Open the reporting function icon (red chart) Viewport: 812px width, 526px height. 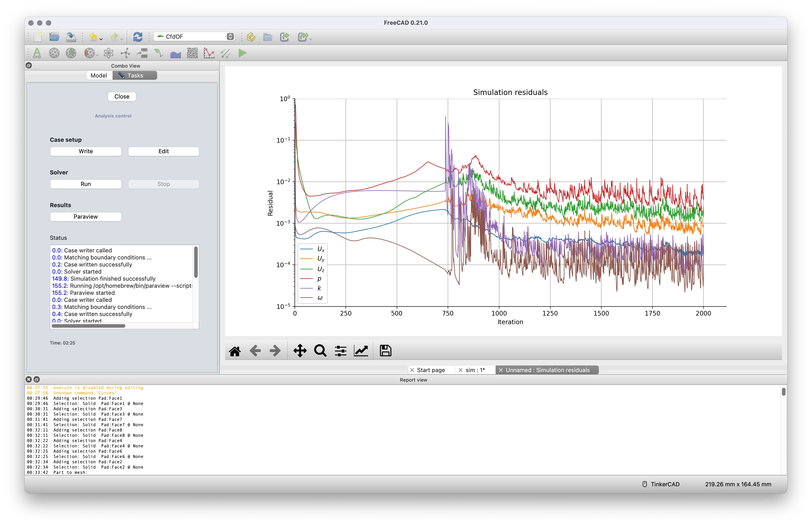coord(209,53)
